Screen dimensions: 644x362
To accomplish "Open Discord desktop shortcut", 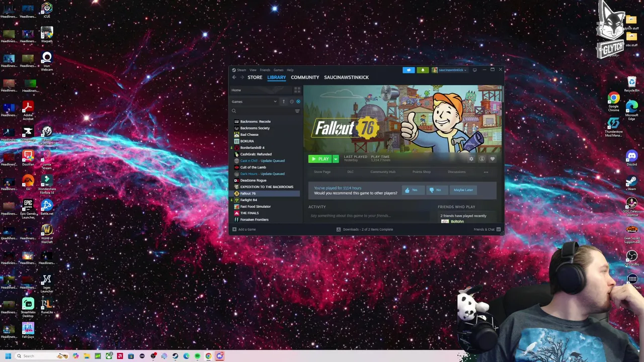I will click(631, 158).
